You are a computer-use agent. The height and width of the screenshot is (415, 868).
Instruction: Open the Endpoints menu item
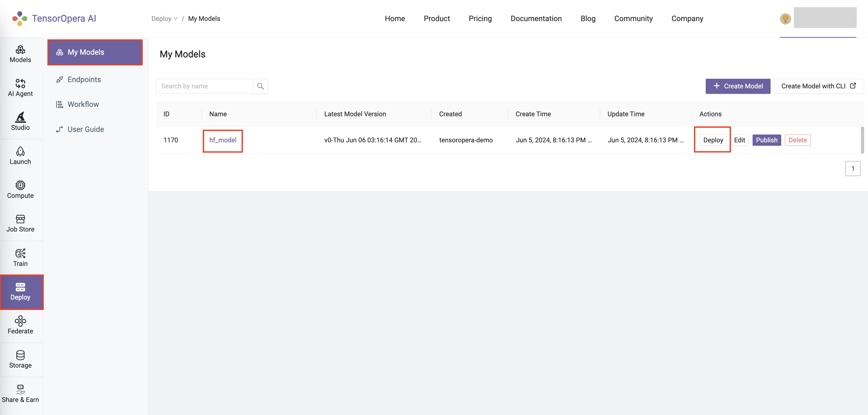coord(84,80)
